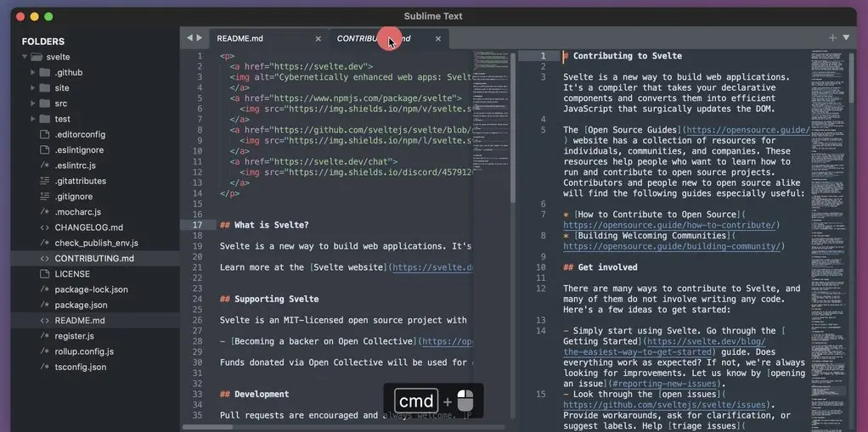The height and width of the screenshot is (432, 868).
Task: Go to previous tab with left arrow
Action: [x=189, y=37]
